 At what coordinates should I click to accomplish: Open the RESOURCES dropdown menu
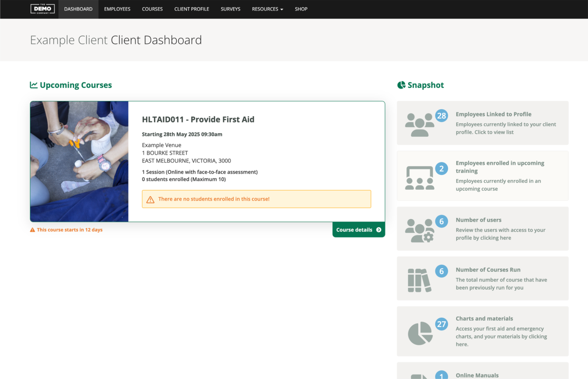(267, 9)
